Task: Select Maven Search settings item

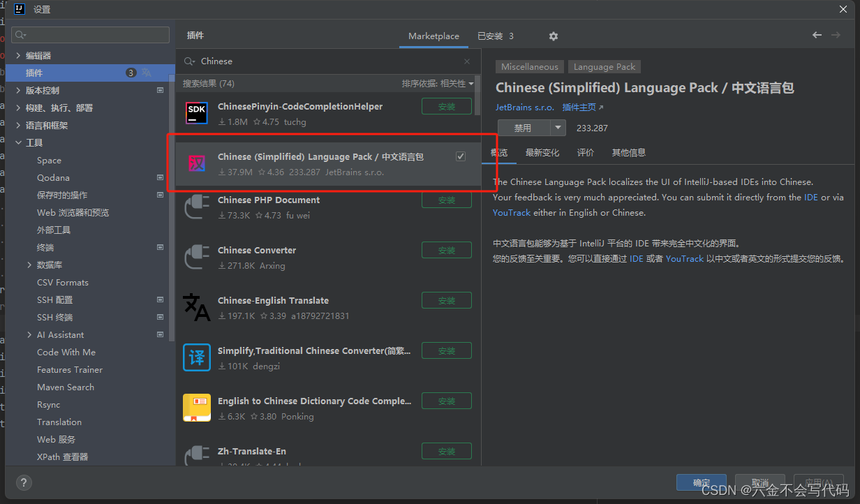Action: [66, 387]
